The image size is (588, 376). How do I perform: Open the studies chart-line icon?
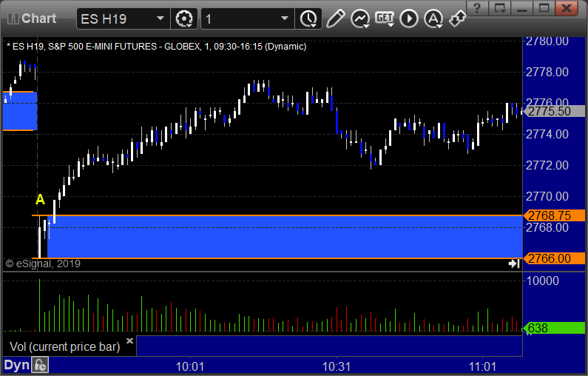point(360,19)
